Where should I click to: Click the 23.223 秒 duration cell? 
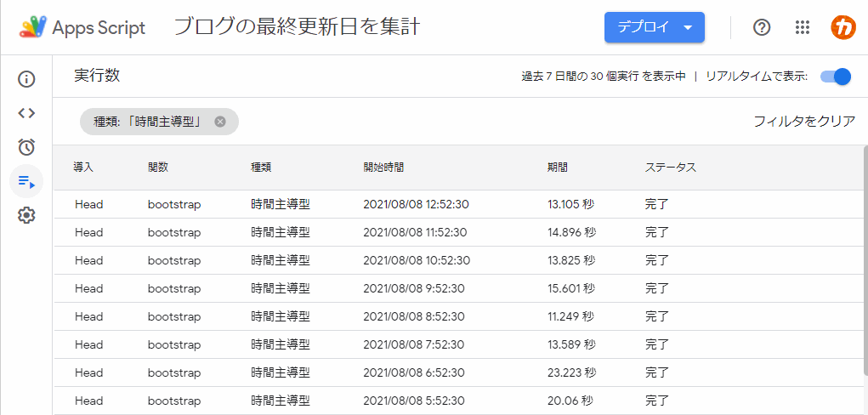click(572, 372)
